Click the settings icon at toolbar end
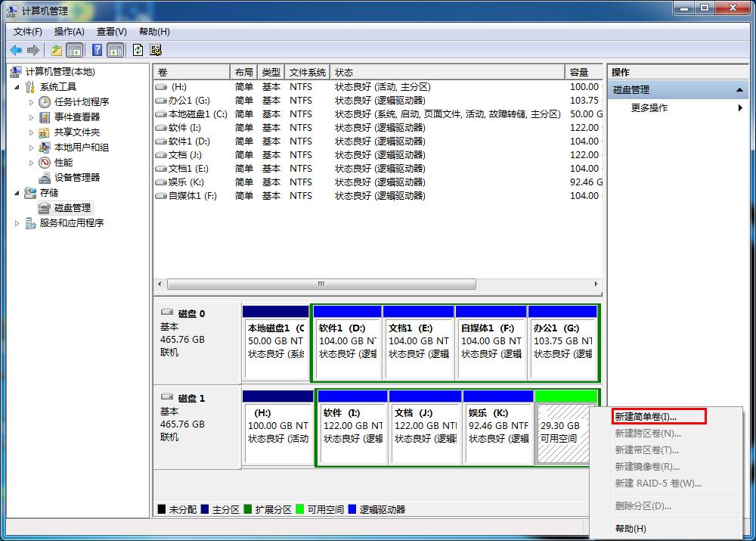The image size is (756, 541). [156, 50]
